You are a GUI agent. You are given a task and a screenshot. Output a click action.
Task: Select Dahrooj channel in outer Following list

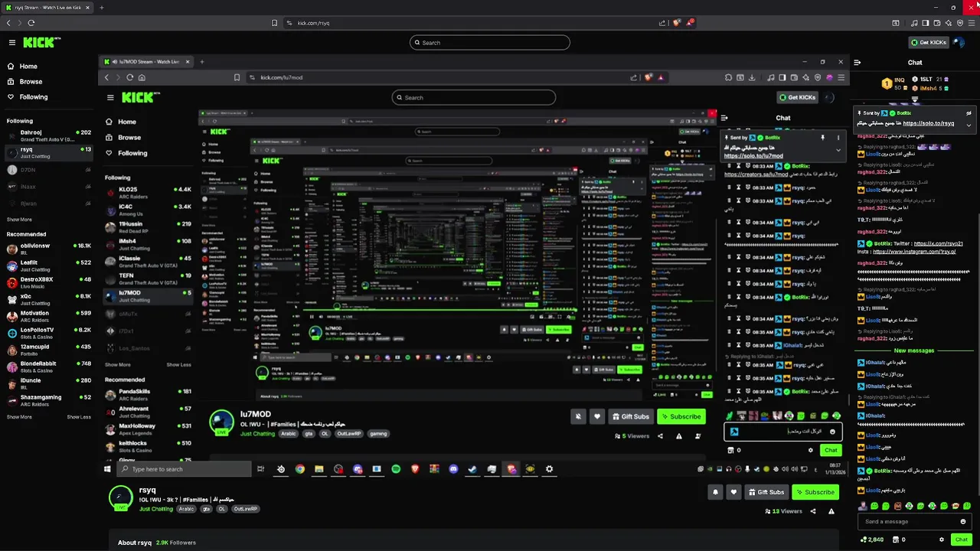[49, 135]
